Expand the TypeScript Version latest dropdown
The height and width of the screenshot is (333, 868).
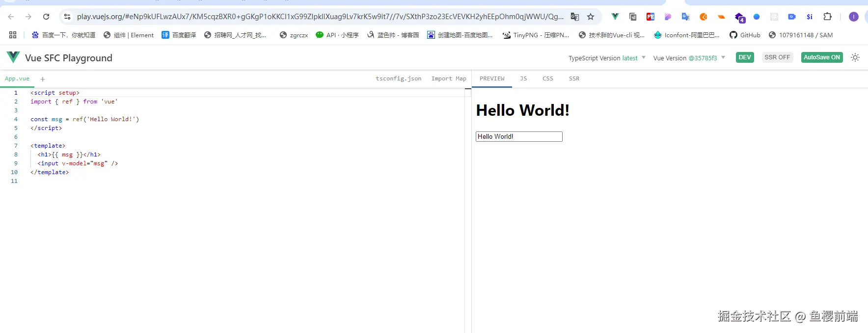coord(607,58)
